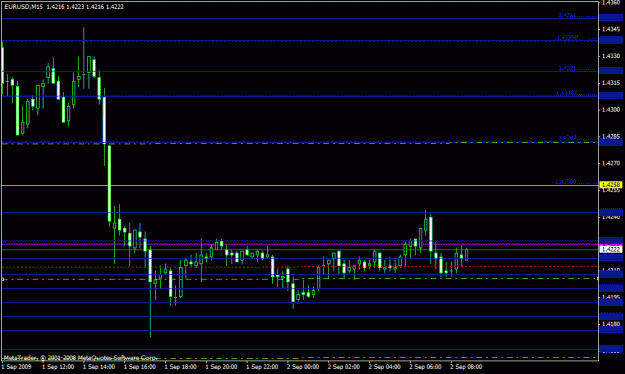
Task: Select the red dotted horizontal line
Action: pyautogui.click(x=299, y=267)
